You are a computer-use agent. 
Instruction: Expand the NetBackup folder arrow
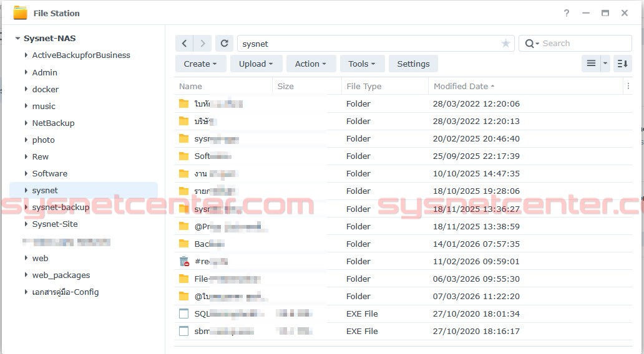(26, 123)
